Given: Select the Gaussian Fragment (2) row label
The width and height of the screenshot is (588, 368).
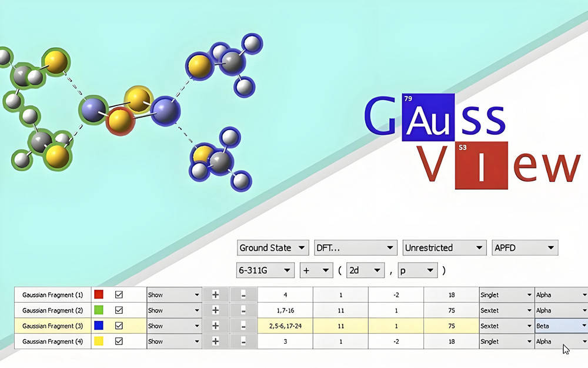Looking at the screenshot, I should coord(52,310).
